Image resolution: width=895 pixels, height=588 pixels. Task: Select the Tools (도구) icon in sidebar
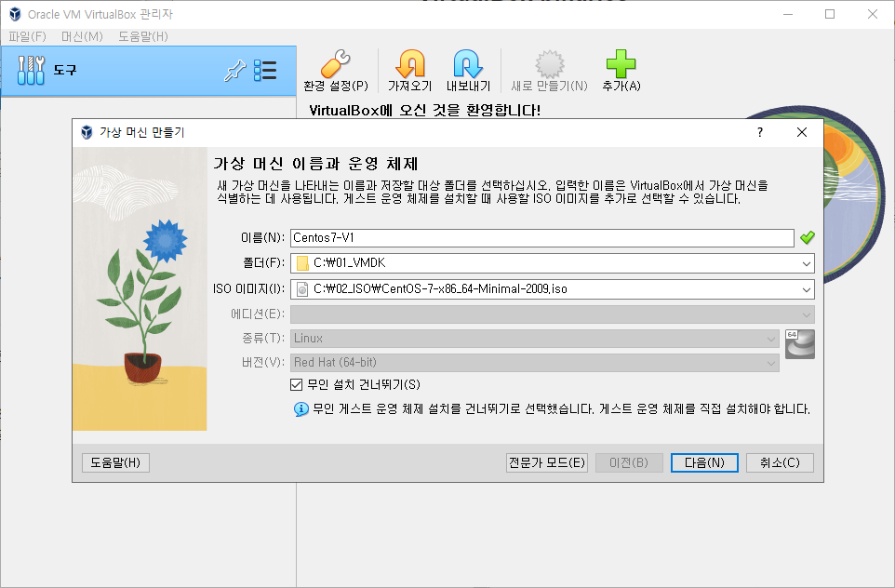tap(31, 71)
